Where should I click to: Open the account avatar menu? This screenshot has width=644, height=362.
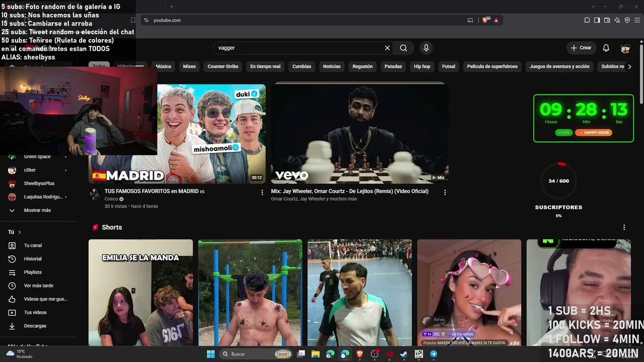[625, 48]
